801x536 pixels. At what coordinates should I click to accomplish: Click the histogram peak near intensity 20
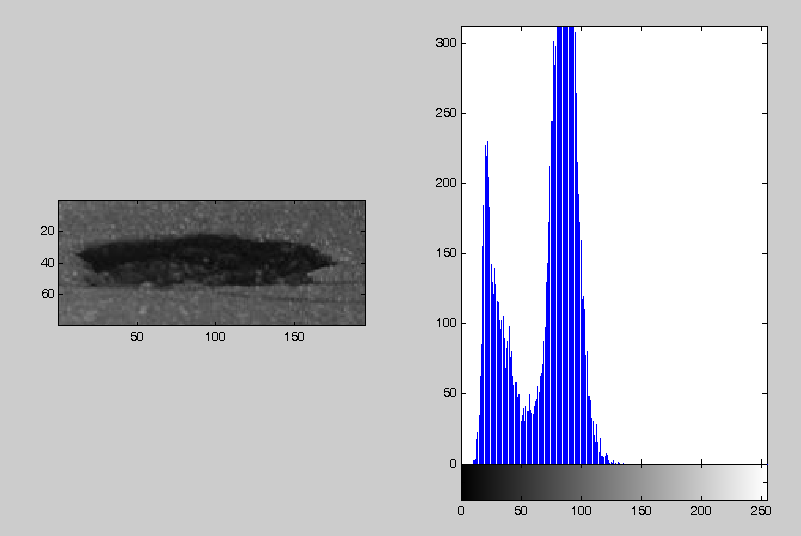pos(487,302)
